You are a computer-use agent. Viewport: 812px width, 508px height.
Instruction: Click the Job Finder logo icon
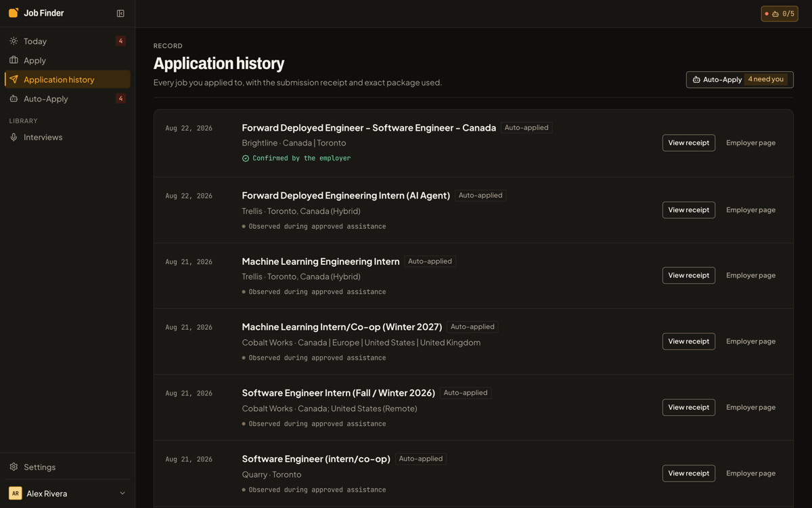[14, 13]
